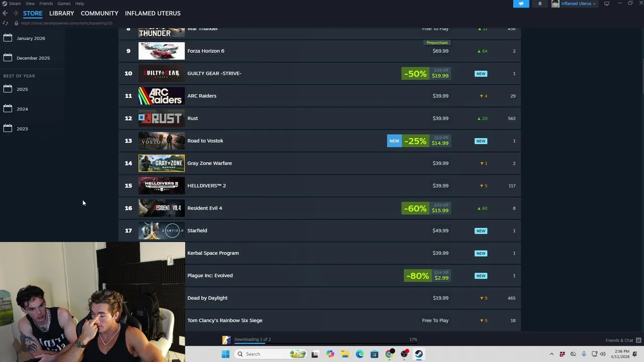
Task: Open Copilot from the taskbar
Action: pyautogui.click(x=330, y=354)
